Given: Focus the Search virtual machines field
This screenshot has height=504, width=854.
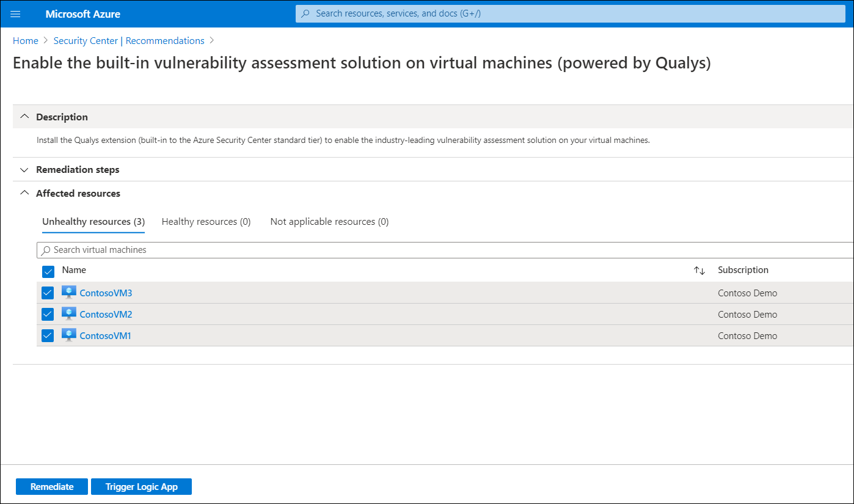Looking at the screenshot, I should (445, 250).
